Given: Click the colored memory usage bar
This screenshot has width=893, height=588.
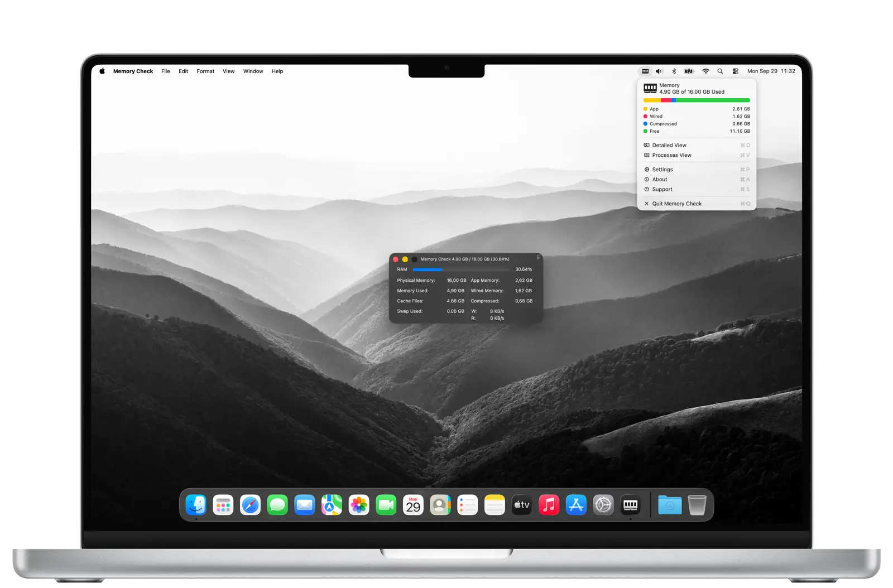Looking at the screenshot, I should click(696, 100).
